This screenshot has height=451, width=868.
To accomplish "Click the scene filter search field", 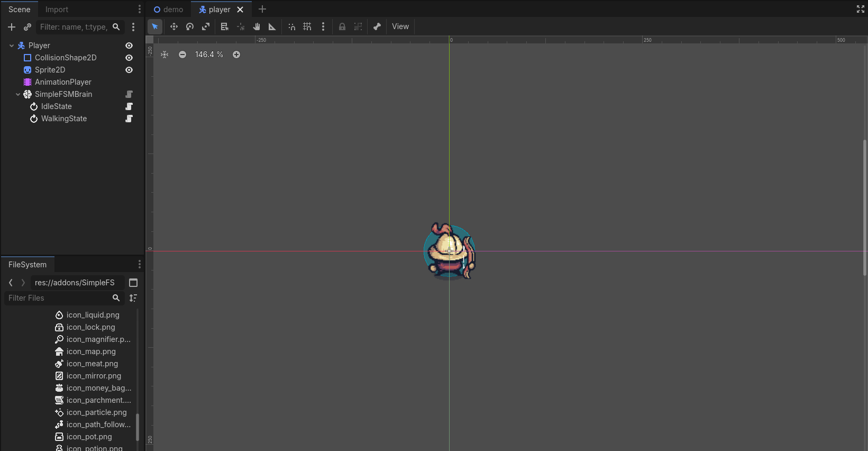I will pos(80,27).
